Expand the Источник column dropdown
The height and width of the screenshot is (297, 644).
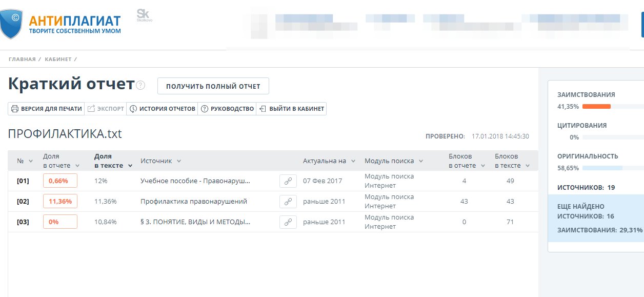tap(179, 161)
